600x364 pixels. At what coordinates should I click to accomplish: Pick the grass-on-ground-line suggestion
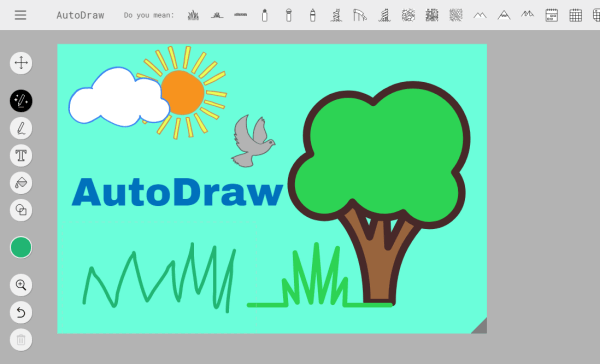coord(217,16)
